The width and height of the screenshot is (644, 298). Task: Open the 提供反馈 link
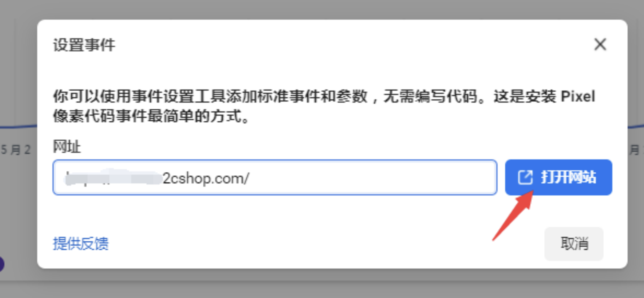click(x=80, y=243)
